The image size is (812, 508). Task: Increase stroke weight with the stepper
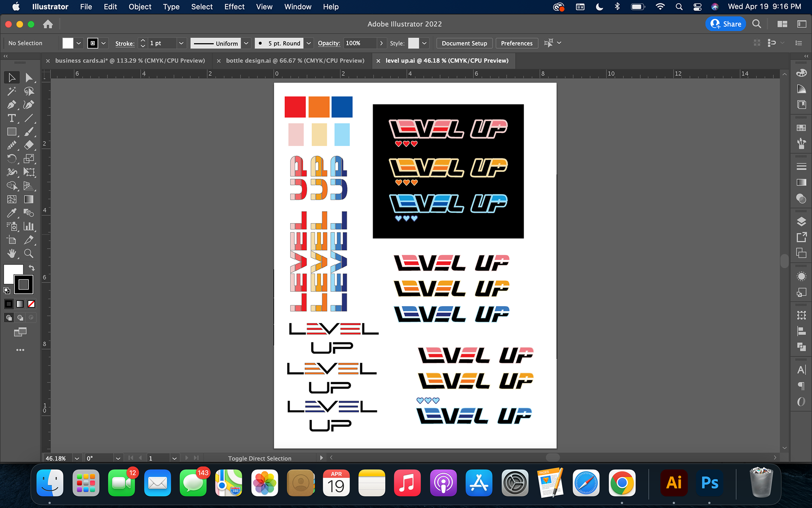point(143,40)
